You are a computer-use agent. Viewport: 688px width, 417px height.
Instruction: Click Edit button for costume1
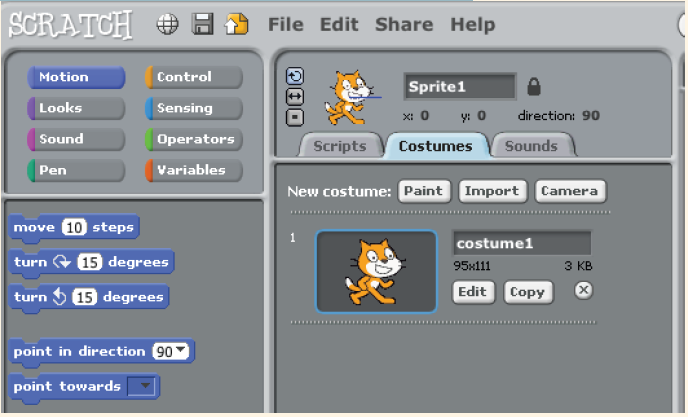pyautogui.click(x=473, y=292)
